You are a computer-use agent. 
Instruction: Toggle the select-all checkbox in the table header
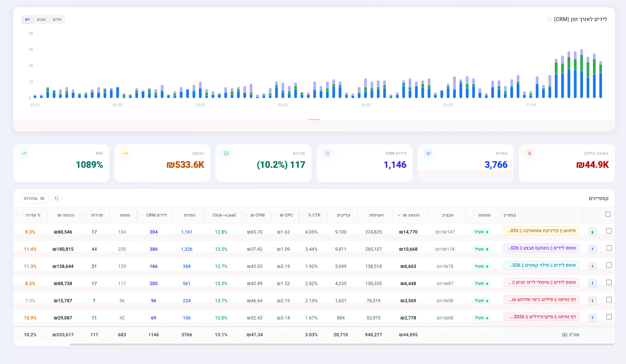click(x=608, y=214)
